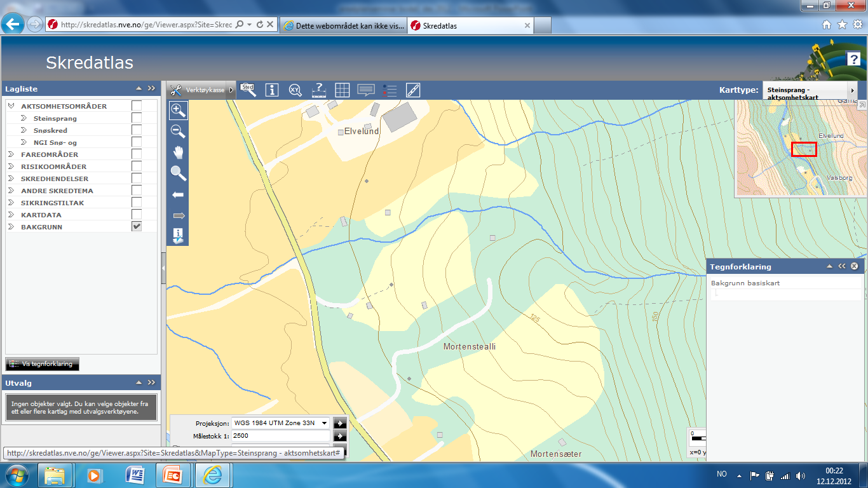Click the volume icon in system tray
This screenshot has height=488, width=868.
(799, 475)
